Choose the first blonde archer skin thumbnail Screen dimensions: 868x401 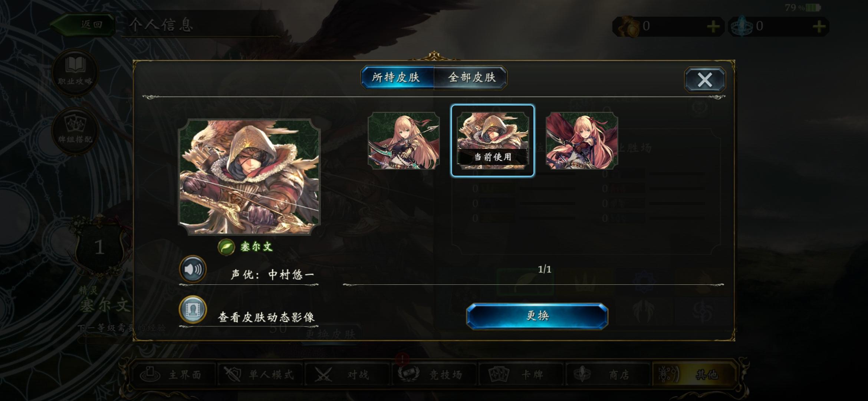point(404,141)
